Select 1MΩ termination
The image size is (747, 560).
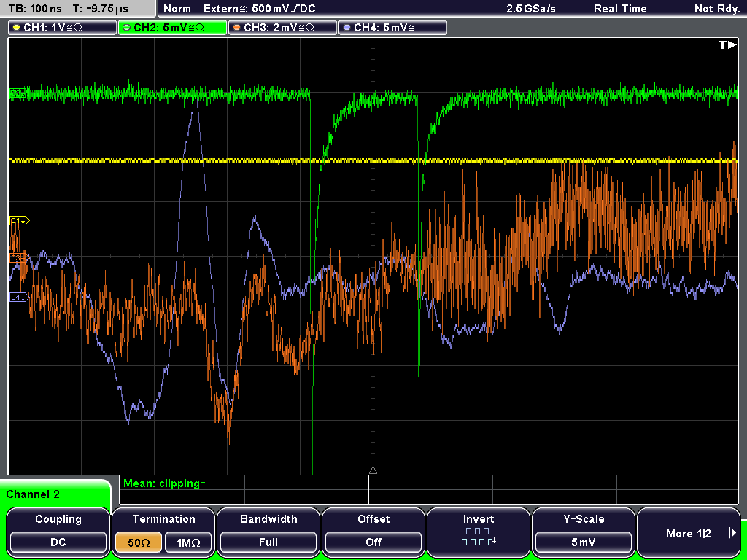point(188,542)
